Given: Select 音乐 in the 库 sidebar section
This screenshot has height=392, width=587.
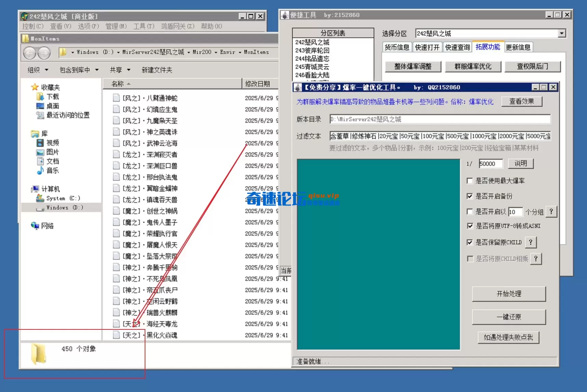Looking at the screenshot, I should coord(53,171).
